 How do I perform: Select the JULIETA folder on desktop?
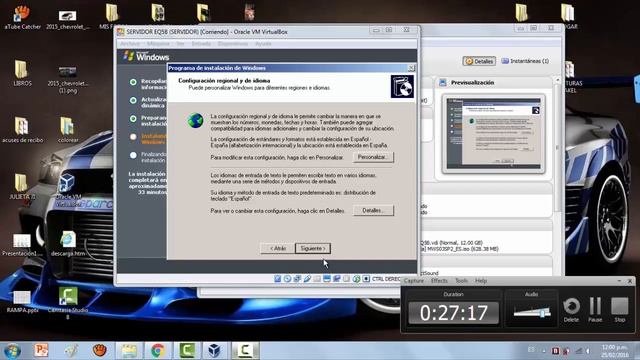point(22,187)
